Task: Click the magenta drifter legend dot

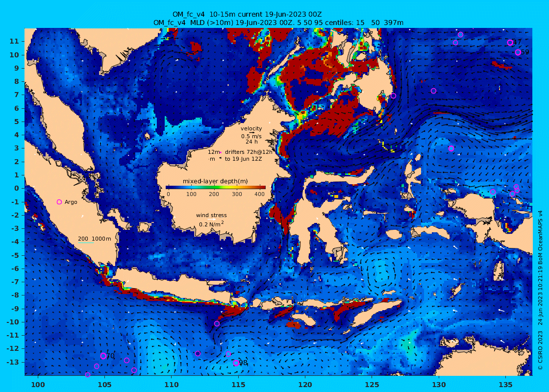Action: click(x=221, y=152)
